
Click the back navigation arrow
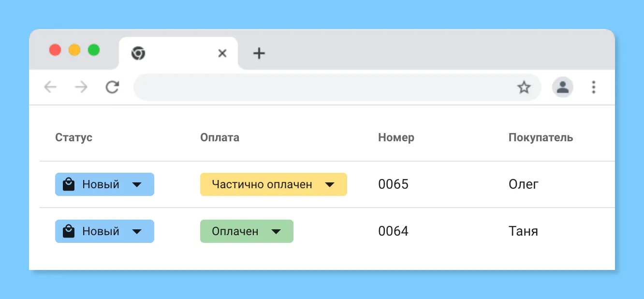pyautogui.click(x=50, y=87)
